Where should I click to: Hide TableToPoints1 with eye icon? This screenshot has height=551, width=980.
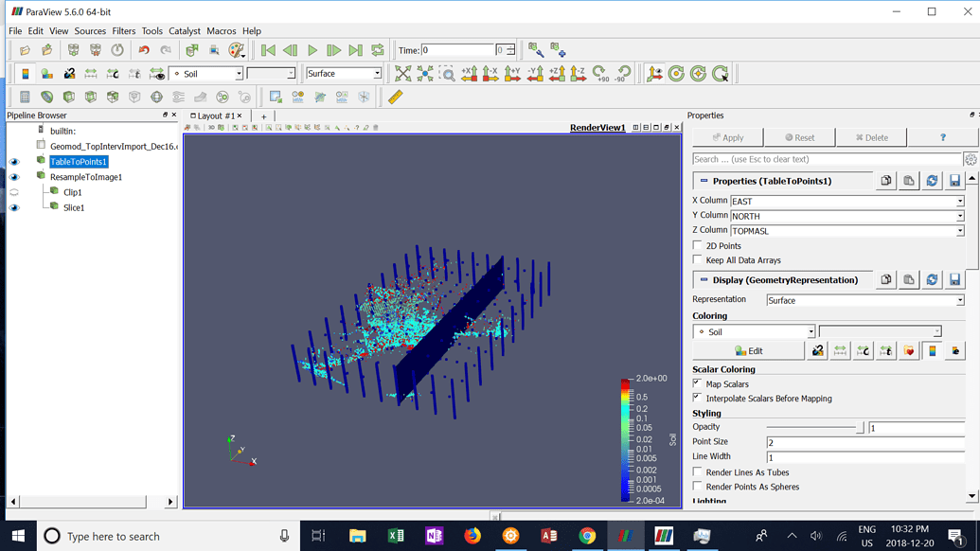[14, 162]
